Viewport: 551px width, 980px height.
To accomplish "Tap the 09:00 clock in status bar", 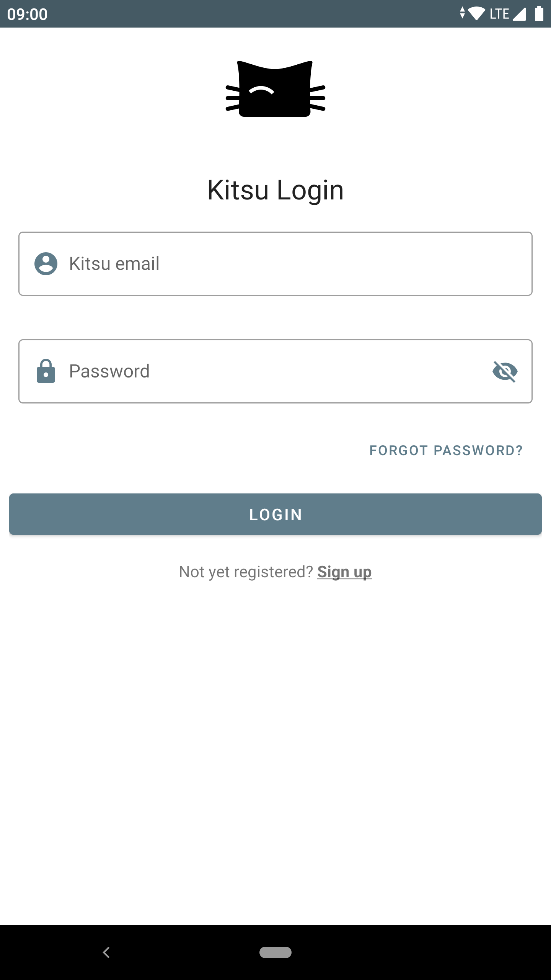I will 27,14.
